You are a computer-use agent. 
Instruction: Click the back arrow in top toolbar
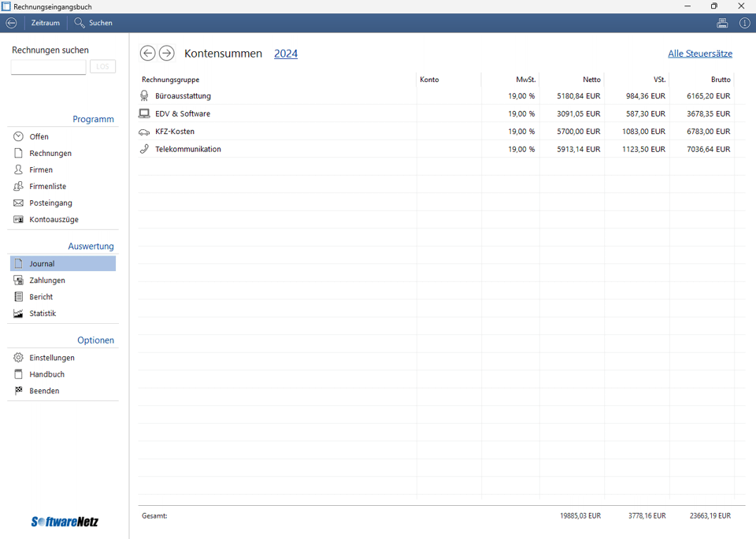coord(11,23)
